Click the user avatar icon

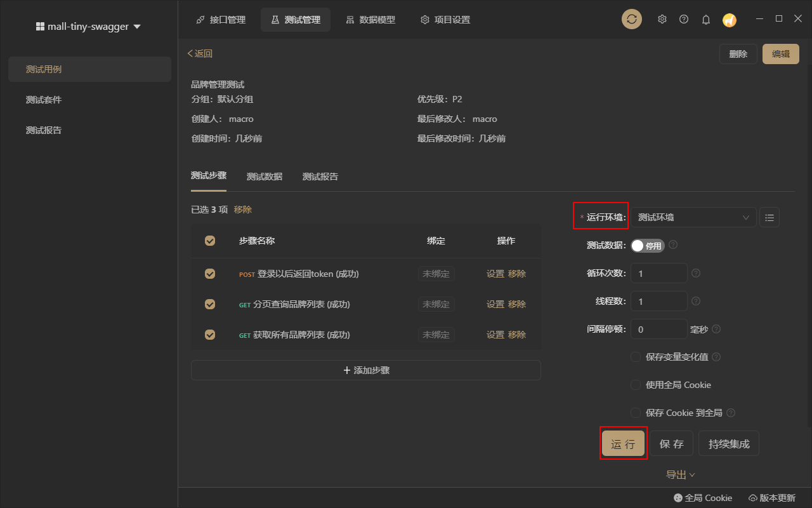(x=729, y=20)
